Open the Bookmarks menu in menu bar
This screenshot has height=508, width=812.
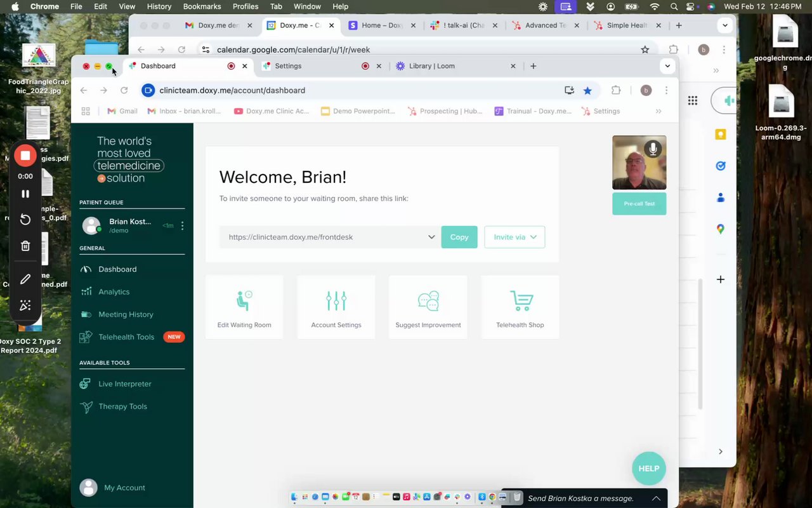click(x=202, y=6)
